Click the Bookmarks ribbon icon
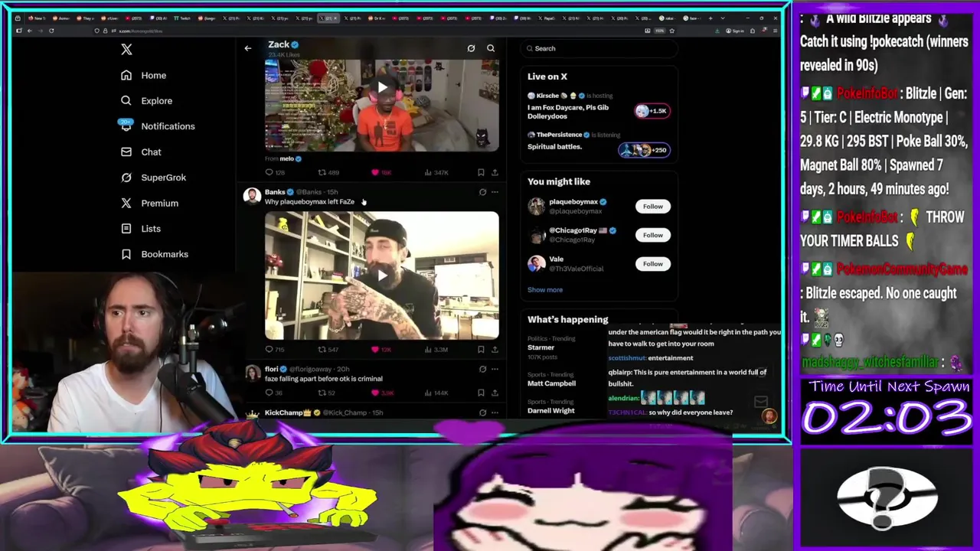 pos(126,254)
